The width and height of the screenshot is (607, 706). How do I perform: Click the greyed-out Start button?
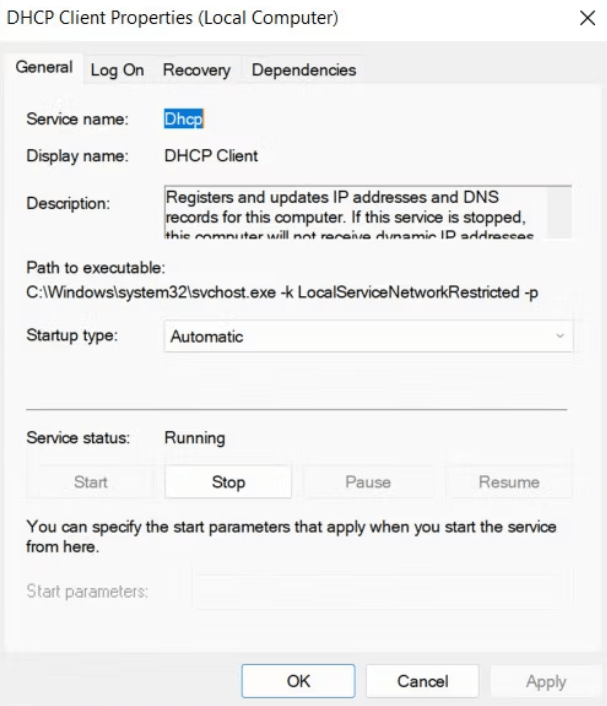point(91,482)
